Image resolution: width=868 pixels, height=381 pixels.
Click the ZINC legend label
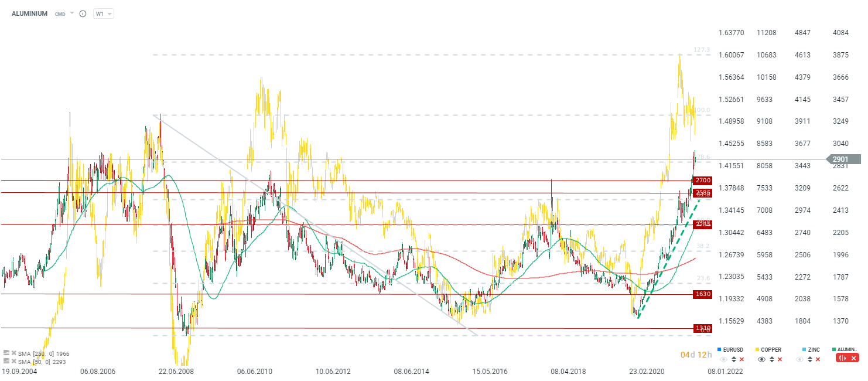tap(814, 349)
